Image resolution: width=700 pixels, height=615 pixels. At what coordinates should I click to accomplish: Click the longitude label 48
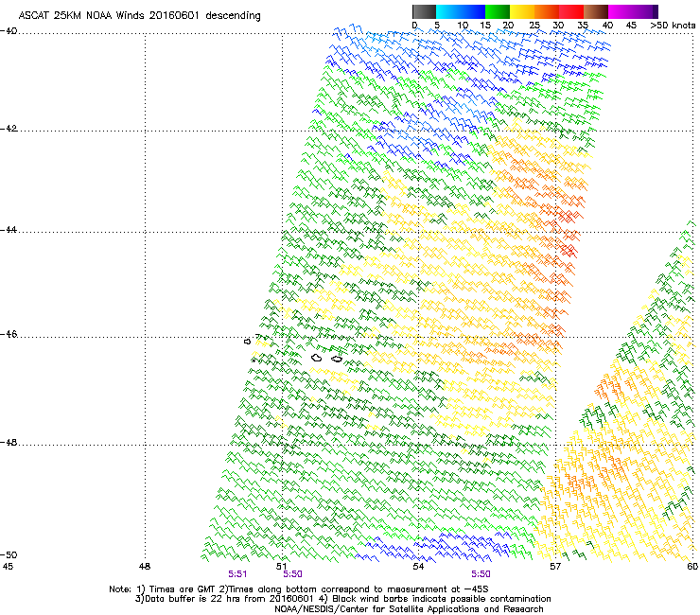[145, 567]
